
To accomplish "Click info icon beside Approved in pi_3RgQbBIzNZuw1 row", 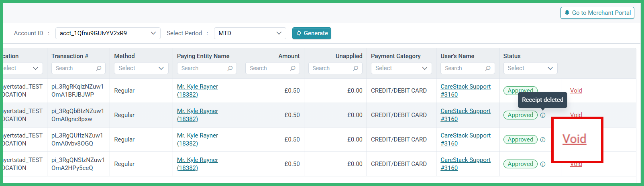I will click(x=543, y=115).
